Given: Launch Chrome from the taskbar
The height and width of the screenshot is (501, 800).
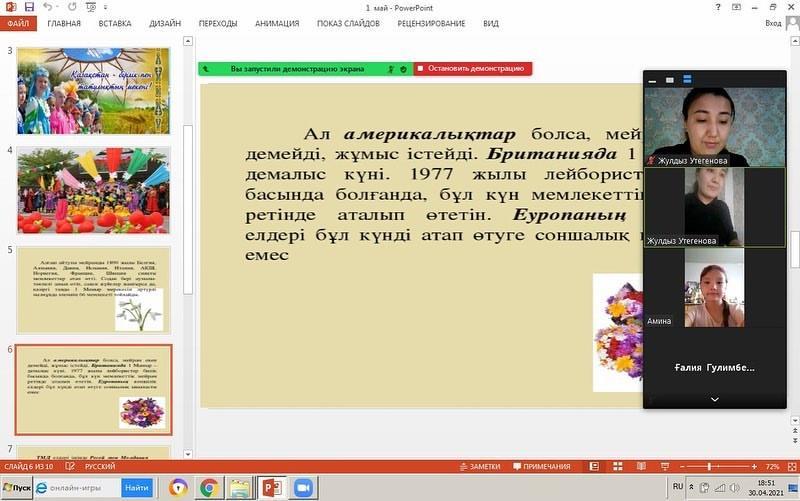Looking at the screenshot, I should tap(210, 488).
